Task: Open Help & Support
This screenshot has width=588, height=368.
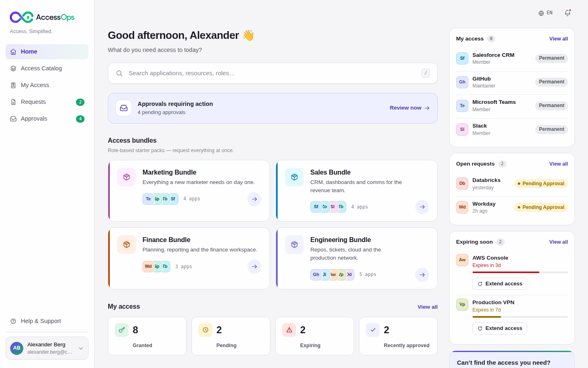Action: (x=47, y=321)
